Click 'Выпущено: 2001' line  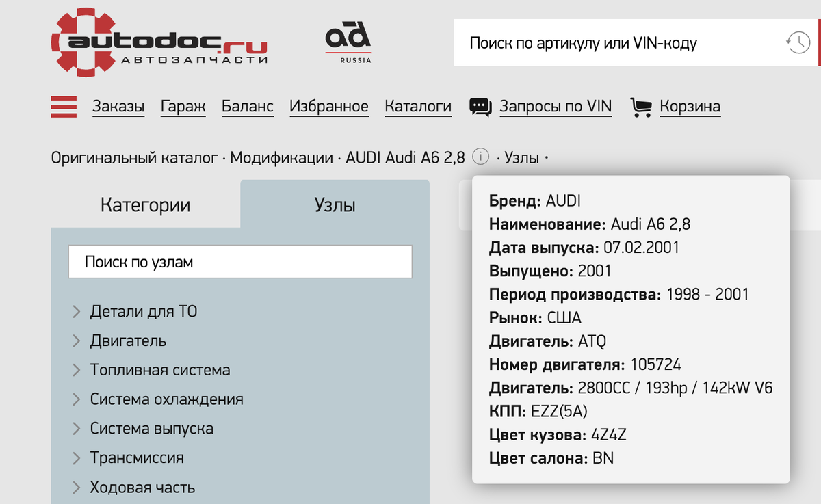(550, 271)
